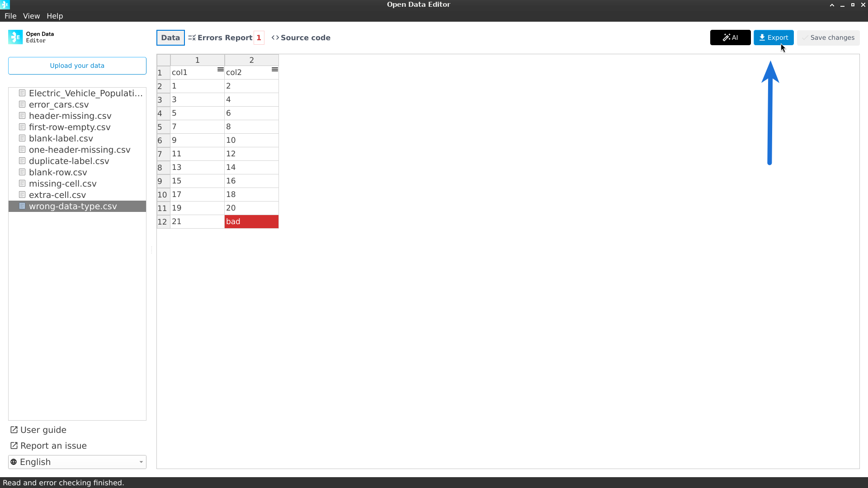Select header-missing.csv in the file list
The height and width of the screenshot is (488, 868).
pyautogui.click(x=70, y=116)
